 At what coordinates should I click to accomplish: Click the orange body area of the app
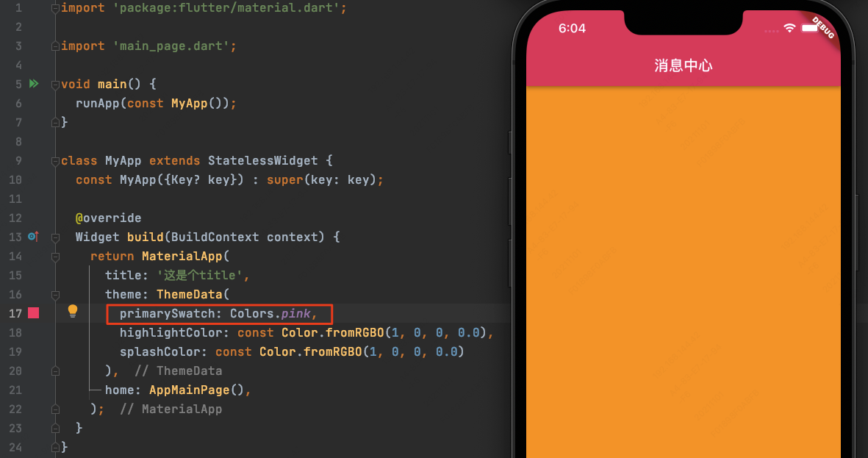[x=683, y=271]
